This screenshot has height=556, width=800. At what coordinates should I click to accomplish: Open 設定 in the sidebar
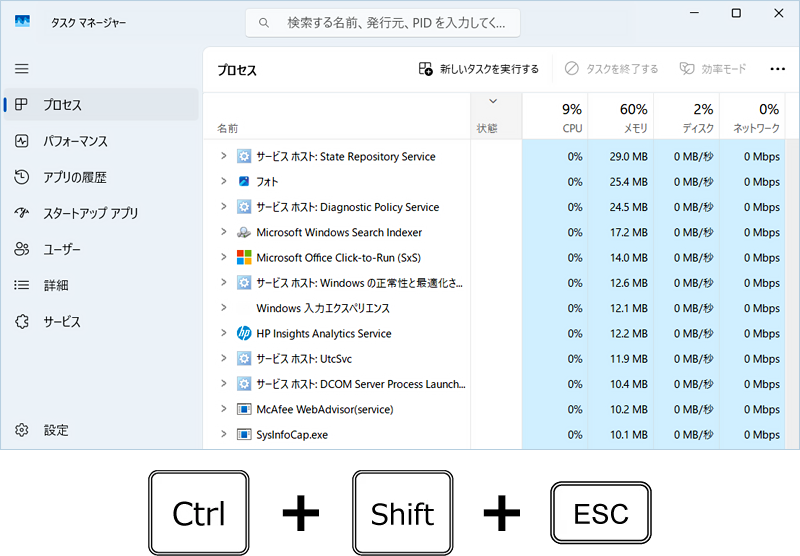101,430
